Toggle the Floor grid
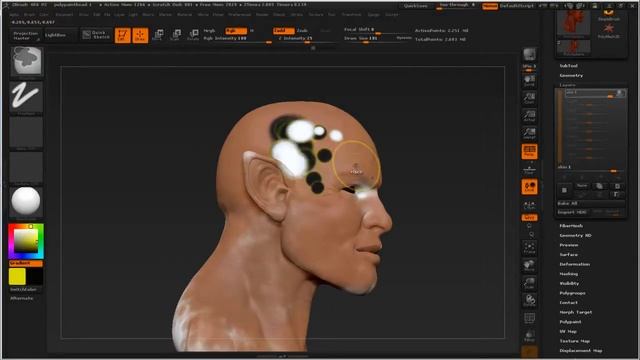Viewport: 640px width, 360px height. [529, 169]
